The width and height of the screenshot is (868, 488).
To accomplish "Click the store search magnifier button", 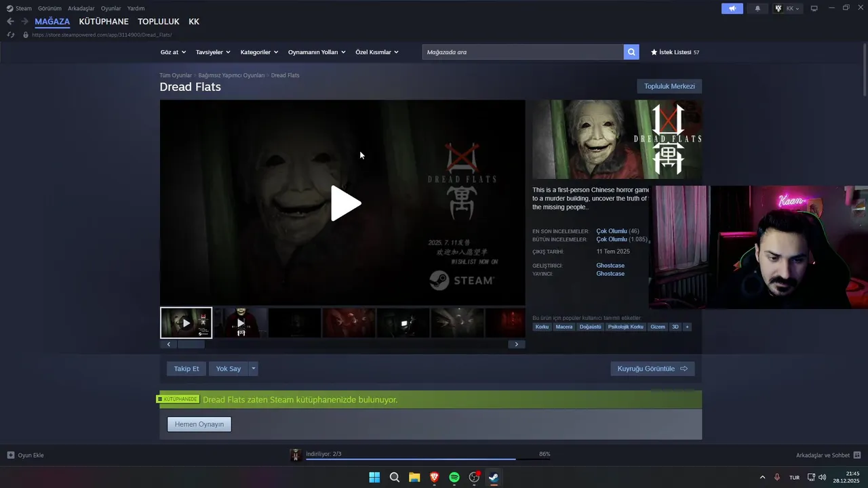I will click(631, 52).
